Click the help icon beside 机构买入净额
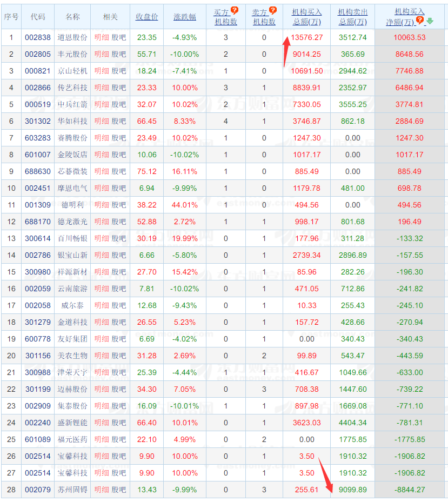This screenshot has height=502, width=448. 420,21
